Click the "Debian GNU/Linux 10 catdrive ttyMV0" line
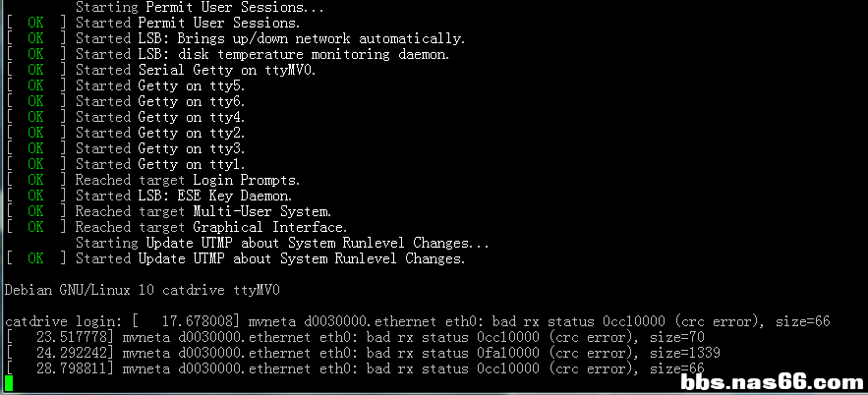 (x=143, y=290)
